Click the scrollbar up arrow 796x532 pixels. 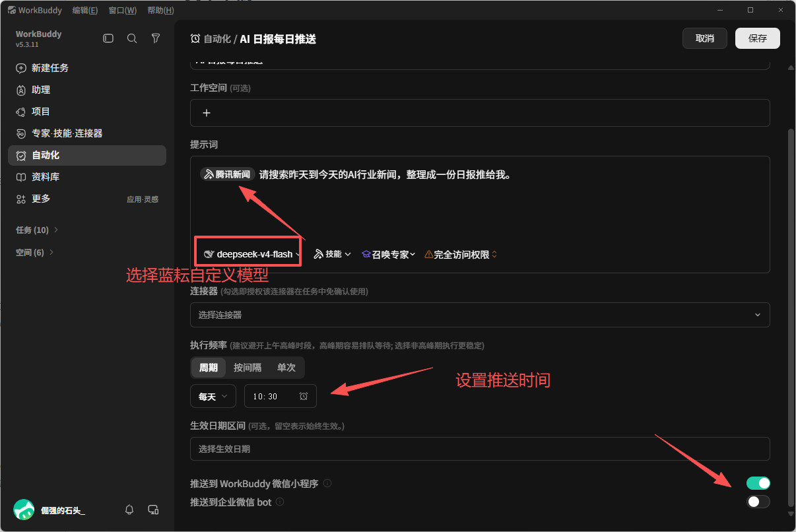coord(791,67)
